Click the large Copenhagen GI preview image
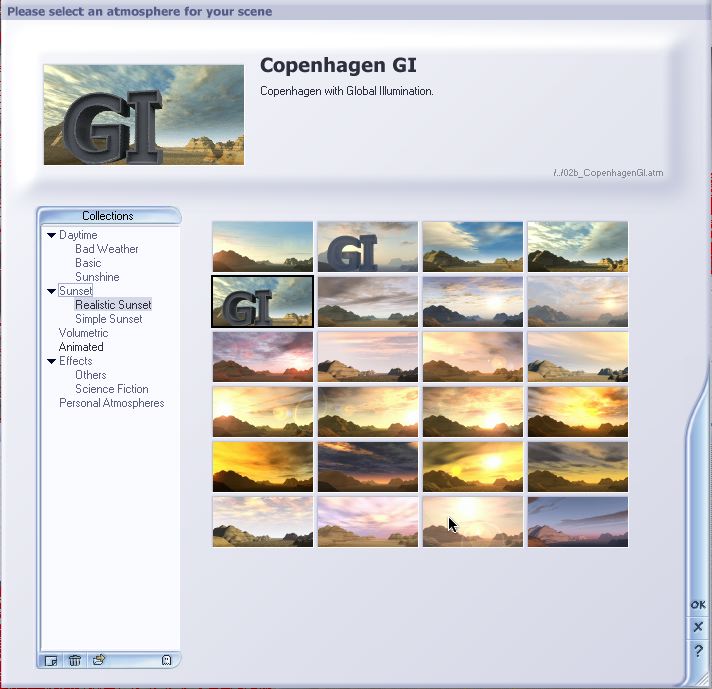712x689 pixels. 144,115
